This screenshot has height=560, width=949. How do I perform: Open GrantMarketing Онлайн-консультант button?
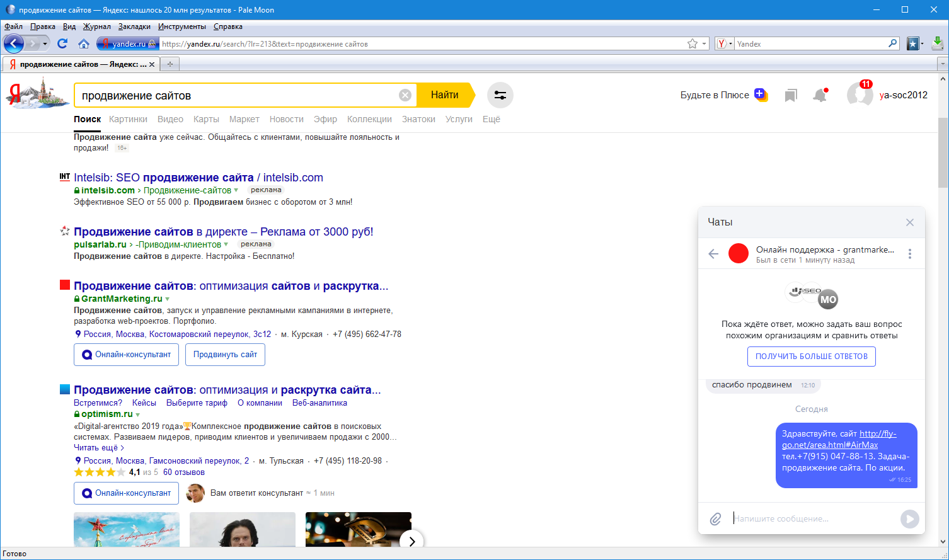(x=126, y=355)
